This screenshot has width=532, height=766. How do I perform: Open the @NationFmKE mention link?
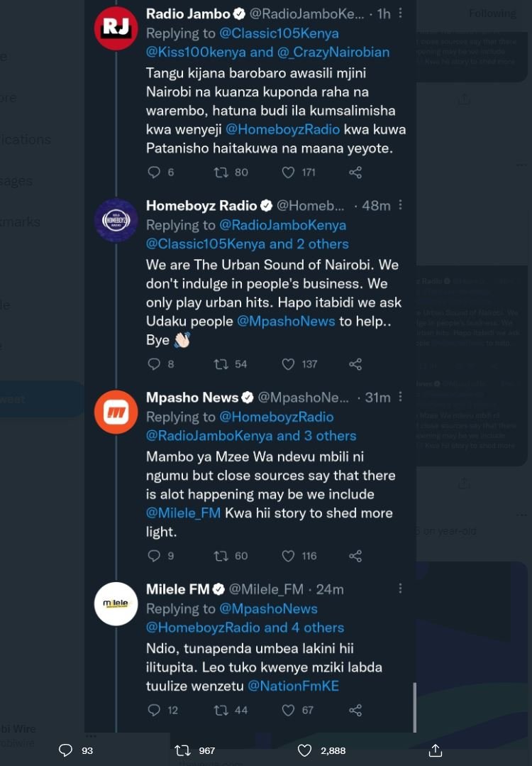pos(293,686)
